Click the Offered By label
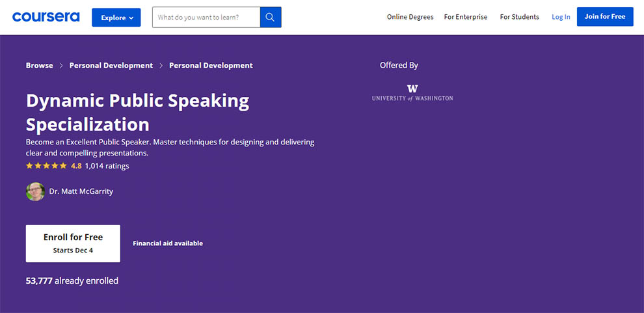The width and height of the screenshot is (644, 313). pyautogui.click(x=399, y=65)
